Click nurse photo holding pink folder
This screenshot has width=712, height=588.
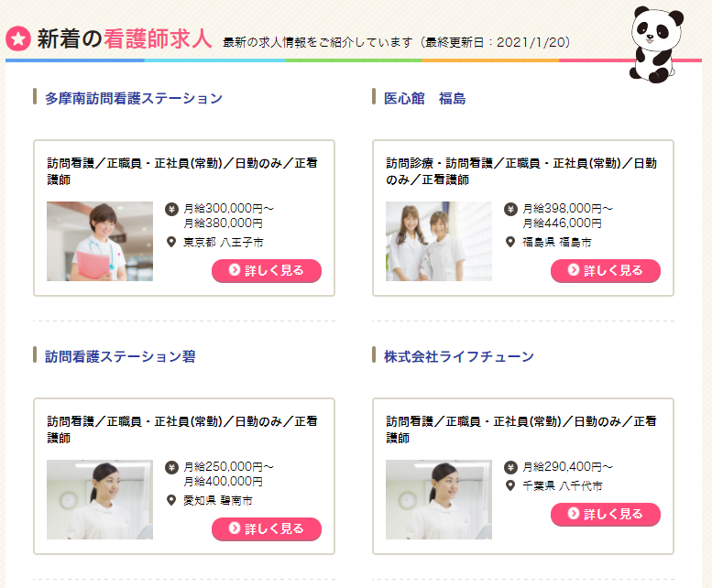point(100,242)
